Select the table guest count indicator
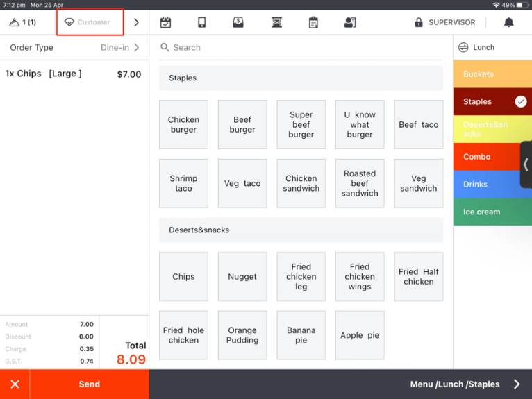532x399 pixels. (23, 22)
